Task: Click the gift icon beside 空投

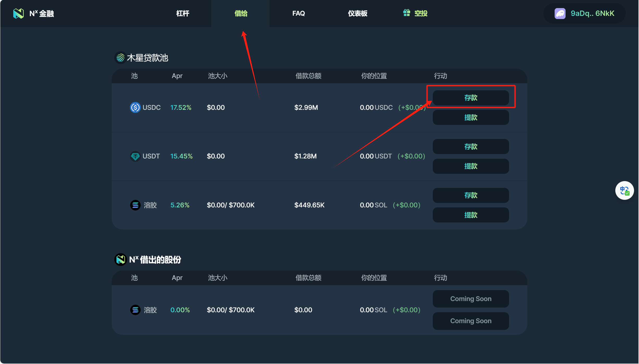Action: point(406,13)
